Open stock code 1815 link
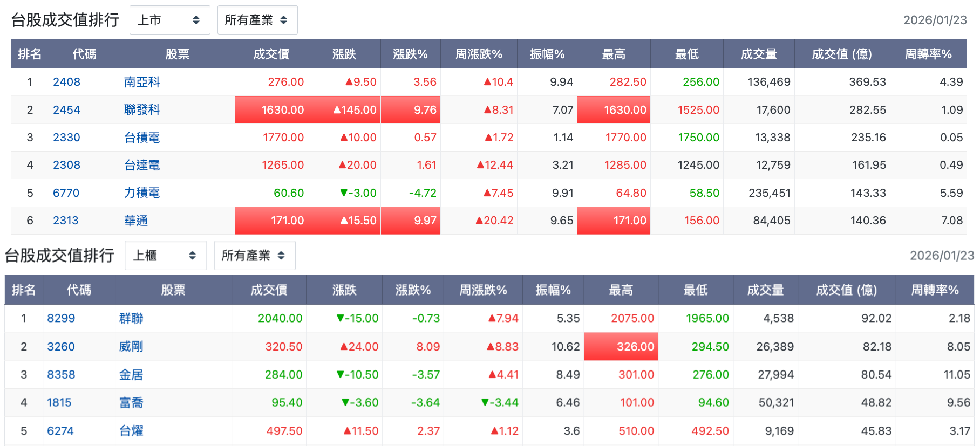Image resolution: width=980 pixels, height=446 pixels. 59,403
